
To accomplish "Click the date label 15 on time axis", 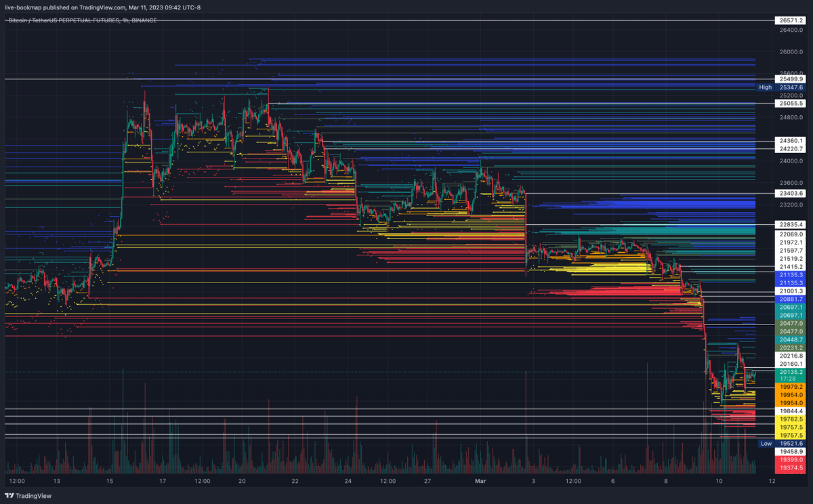I will click(110, 482).
